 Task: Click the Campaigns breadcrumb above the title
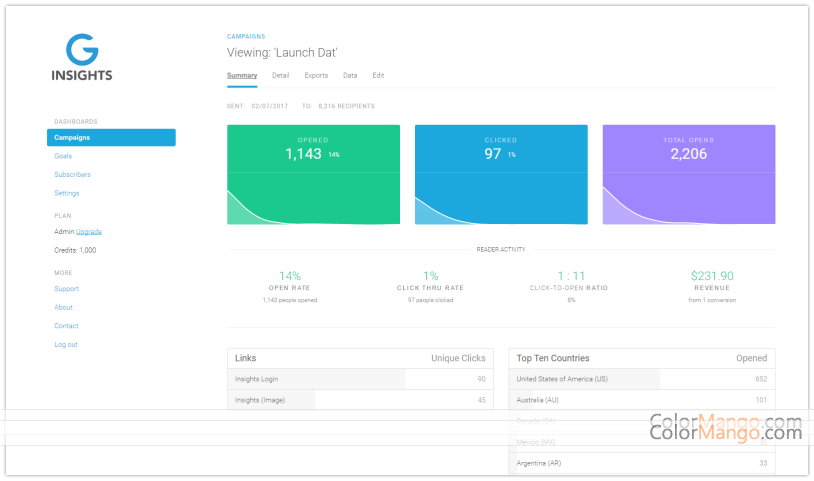point(246,36)
